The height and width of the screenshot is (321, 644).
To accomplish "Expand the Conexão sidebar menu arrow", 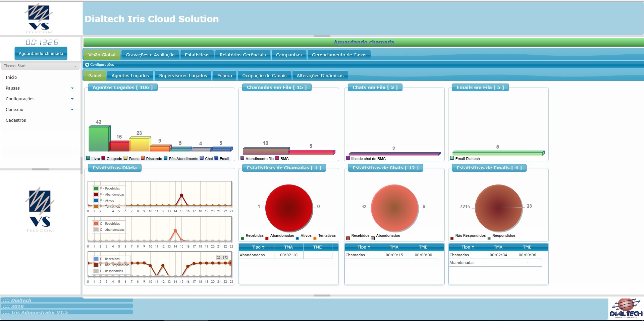I will tap(72, 110).
